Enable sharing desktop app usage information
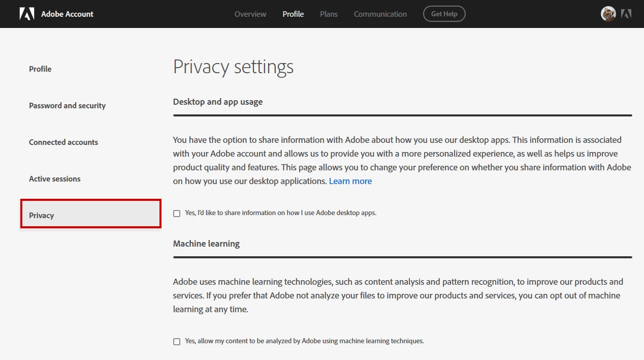644x360 pixels. [x=177, y=214]
